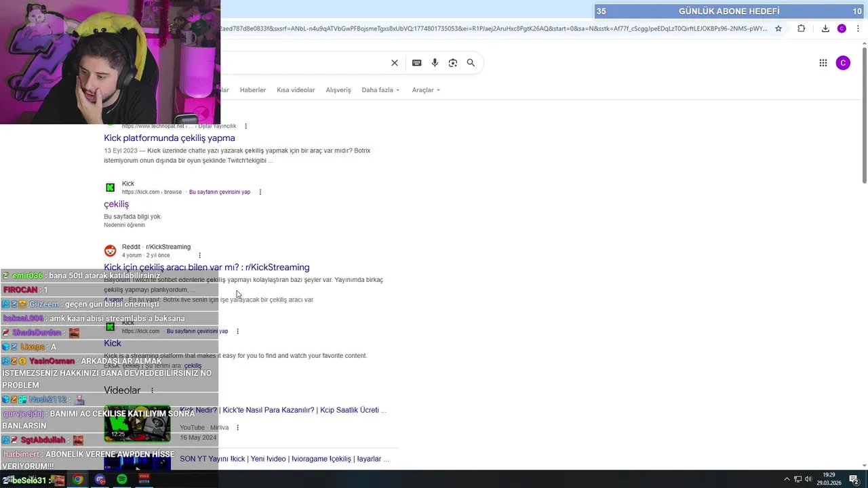Start voice search with the microphone icon
The height and width of the screenshot is (488, 868).
[x=435, y=63]
